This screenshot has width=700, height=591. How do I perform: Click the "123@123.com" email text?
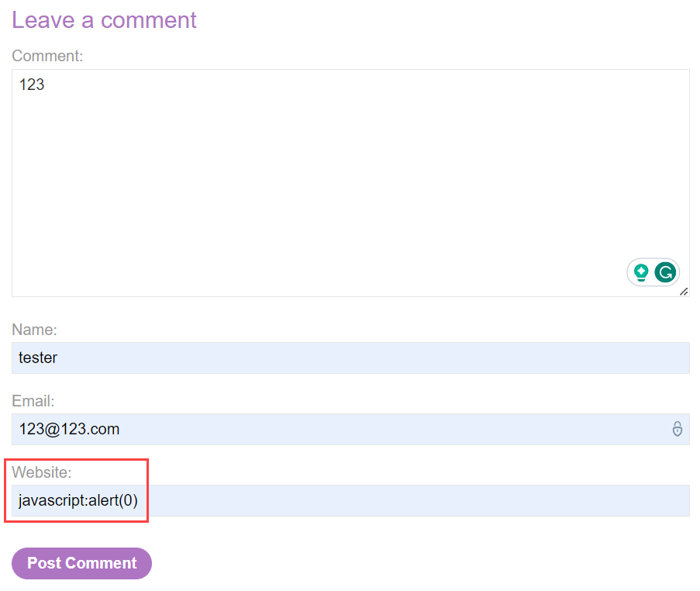point(69,429)
